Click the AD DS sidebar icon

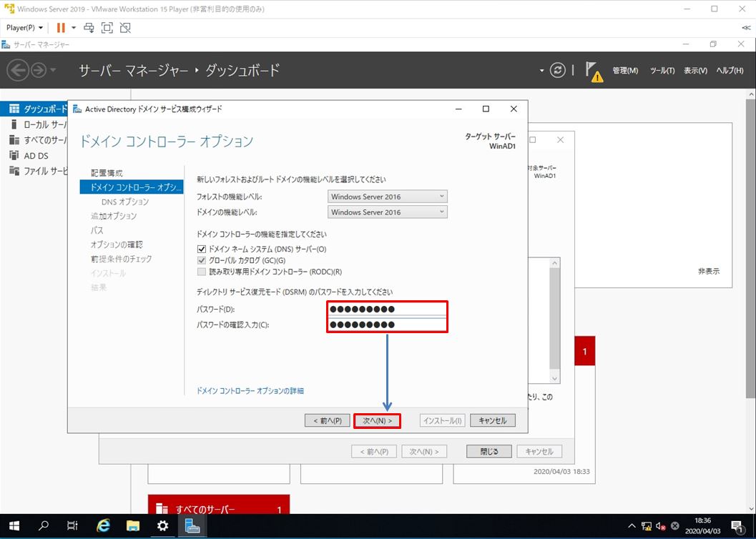(14, 156)
